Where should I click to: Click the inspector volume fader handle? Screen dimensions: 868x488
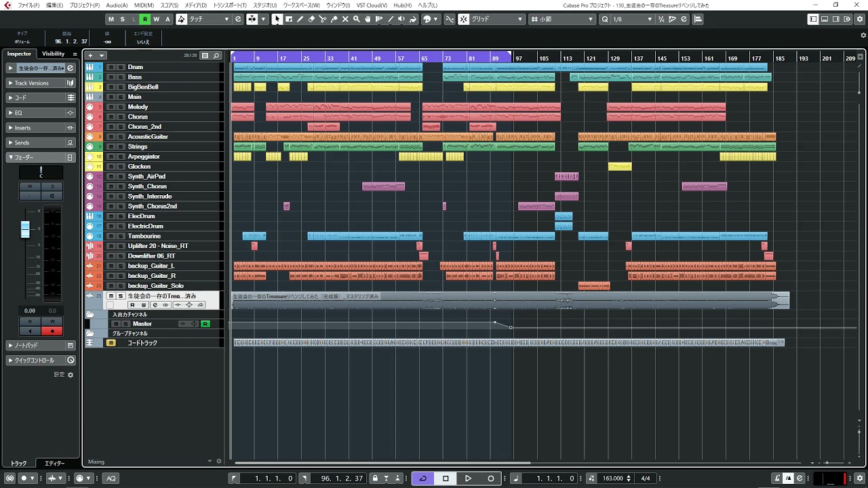[25, 229]
